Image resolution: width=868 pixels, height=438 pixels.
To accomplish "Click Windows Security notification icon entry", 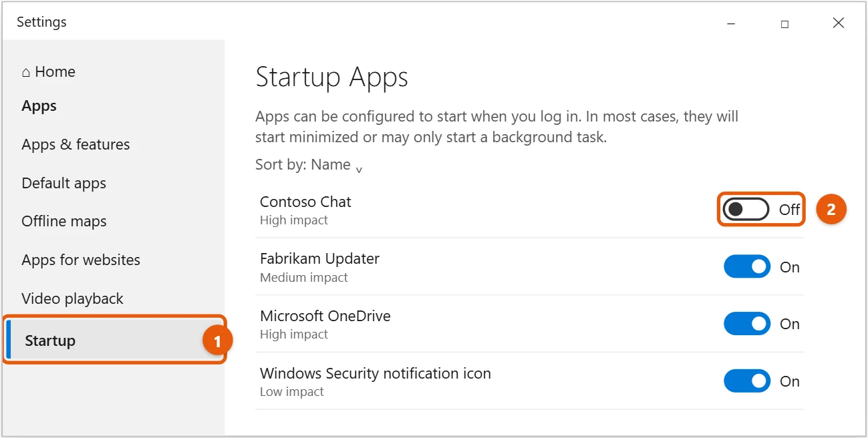I will (x=376, y=373).
